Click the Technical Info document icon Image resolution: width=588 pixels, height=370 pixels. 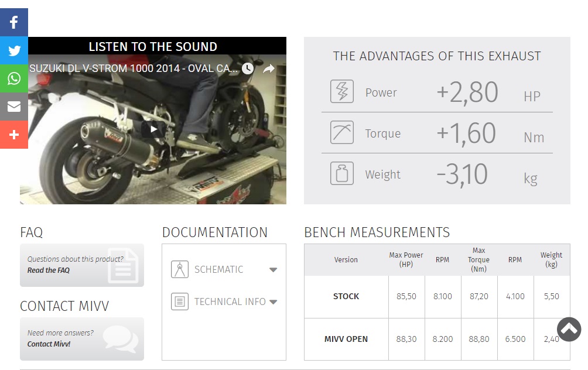(x=180, y=302)
